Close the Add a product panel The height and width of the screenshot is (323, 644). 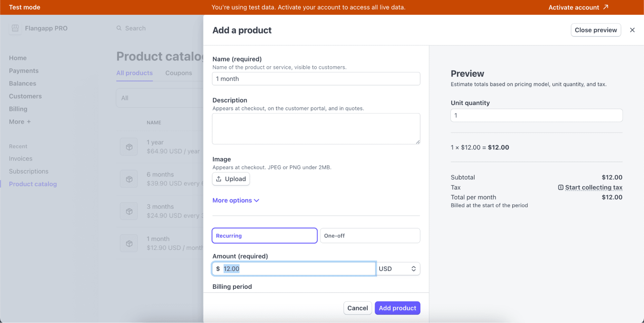[632, 30]
